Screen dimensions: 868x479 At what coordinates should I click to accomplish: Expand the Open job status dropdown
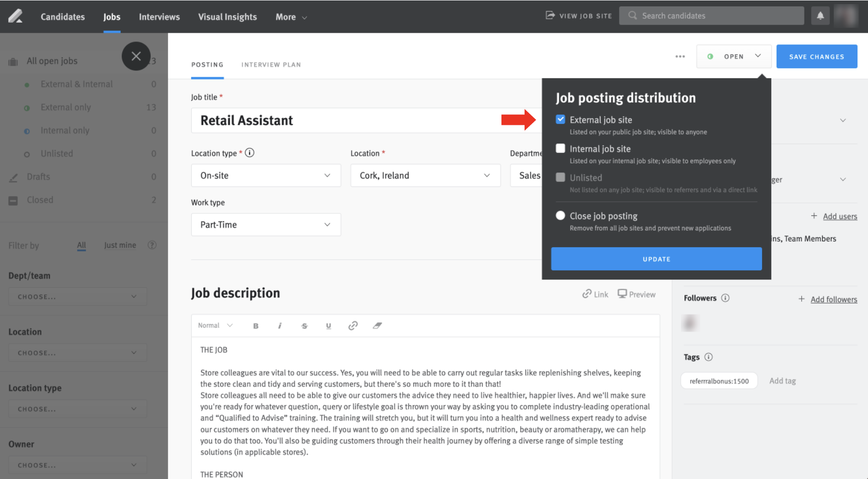(x=757, y=56)
